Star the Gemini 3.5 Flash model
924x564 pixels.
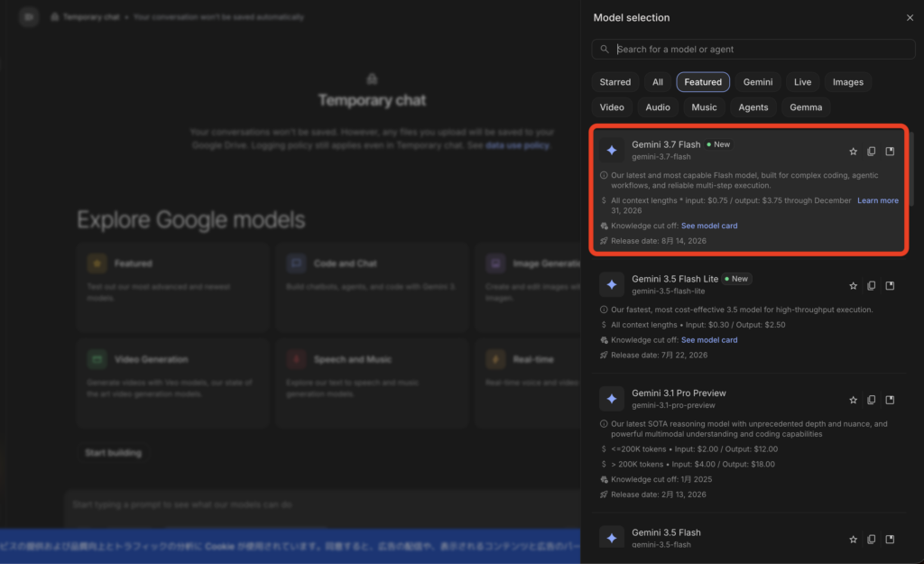click(x=853, y=540)
